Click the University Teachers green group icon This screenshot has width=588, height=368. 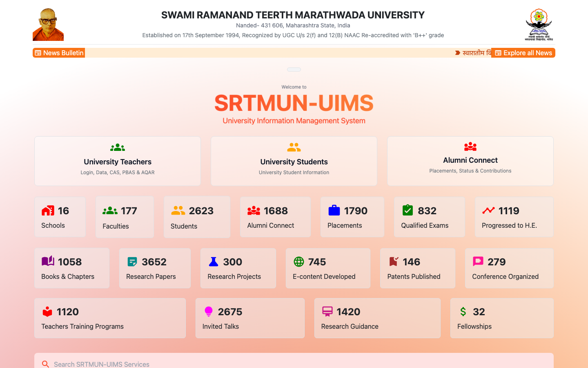pos(118,147)
